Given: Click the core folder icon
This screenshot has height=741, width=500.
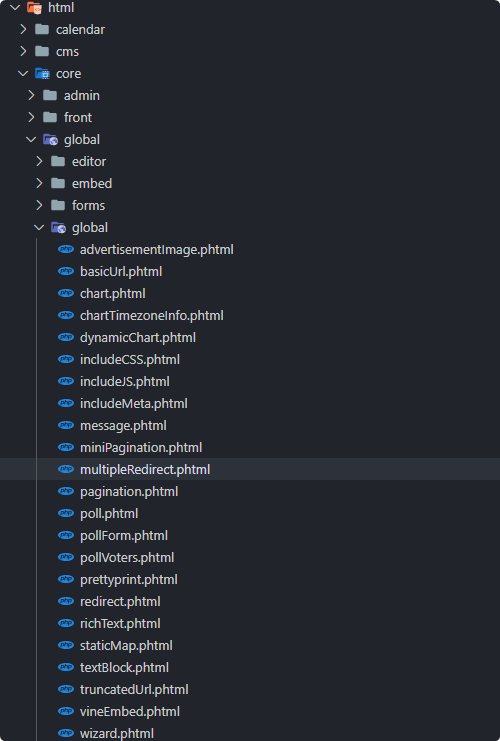Looking at the screenshot, I should [42, 73].
